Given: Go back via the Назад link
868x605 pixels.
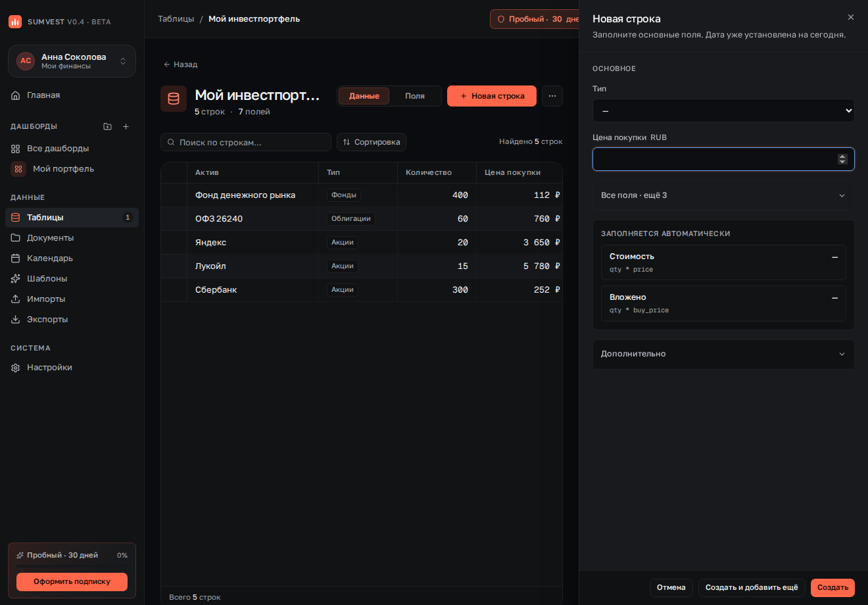Looking at the screenshot, I should pos(180,64).
